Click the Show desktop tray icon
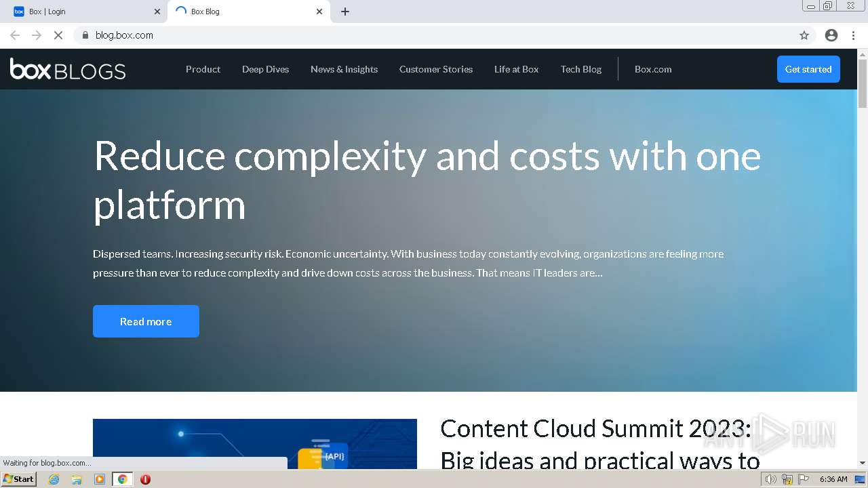Image resolution: width=868 pixels, height=488 pixels. tap(860, 479)
